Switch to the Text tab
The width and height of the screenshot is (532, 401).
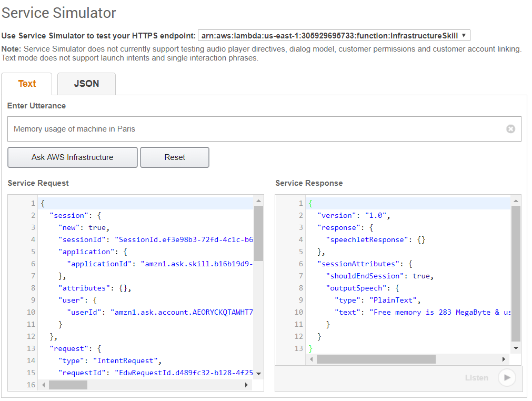click(x=27, y=84)
